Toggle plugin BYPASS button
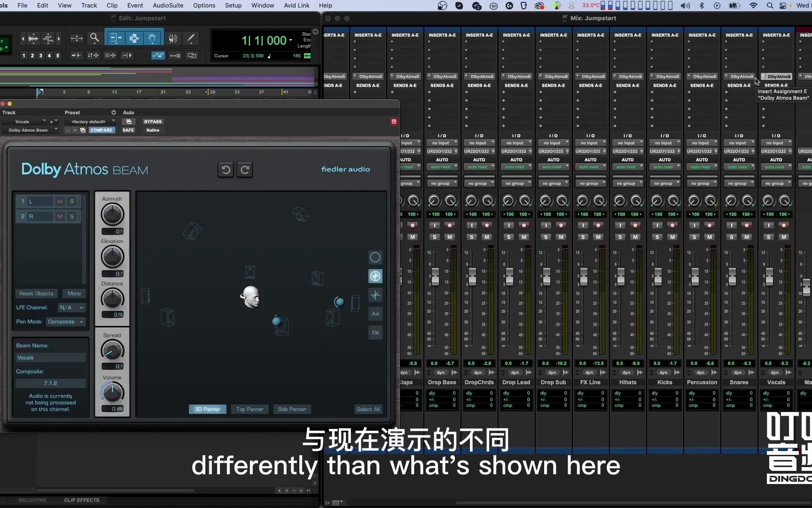 (x=153, y=122)
